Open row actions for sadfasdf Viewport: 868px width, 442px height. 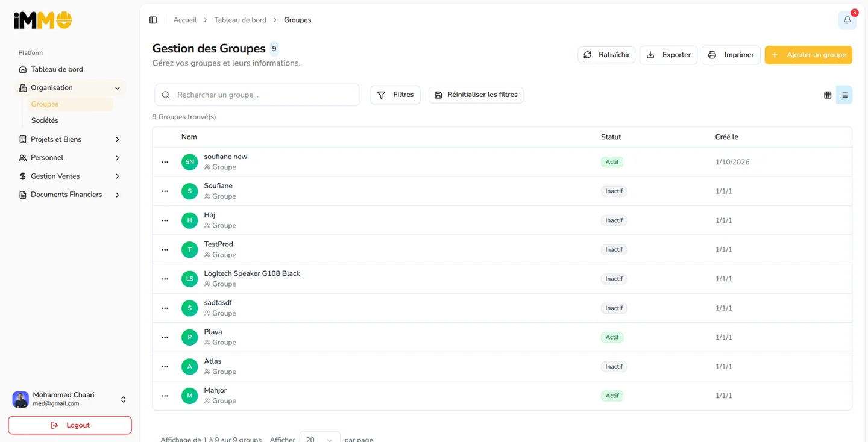(x=165, y=308)
